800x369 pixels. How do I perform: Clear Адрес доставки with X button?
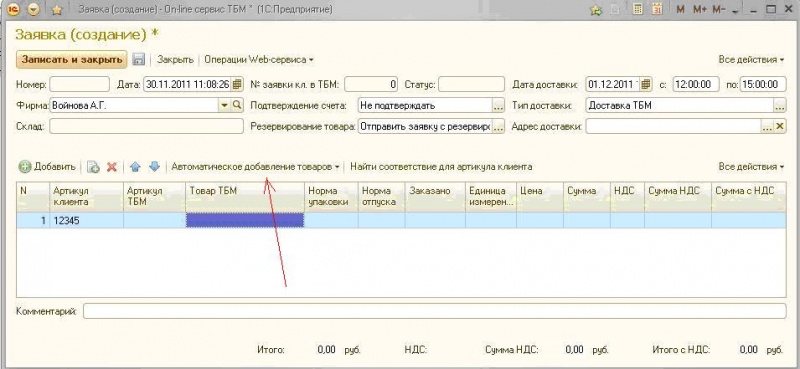point(780,127)
